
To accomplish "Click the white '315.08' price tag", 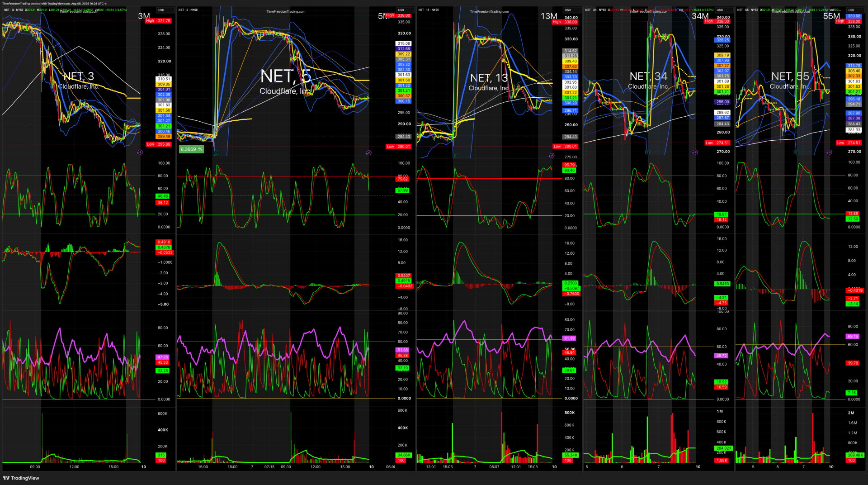I will (404, 44).
